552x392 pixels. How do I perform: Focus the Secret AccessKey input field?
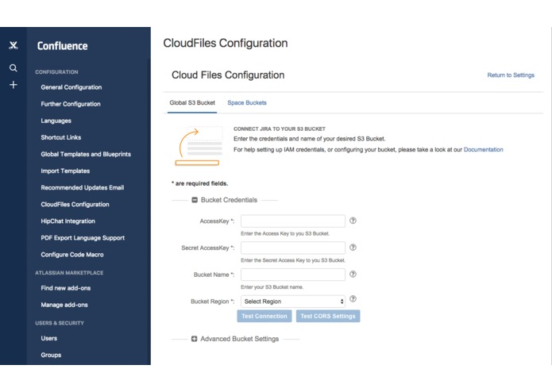click(293, 248)
